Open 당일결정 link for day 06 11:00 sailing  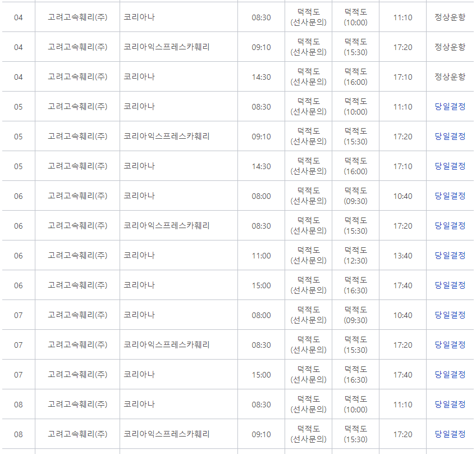click(x=450, y=256)
